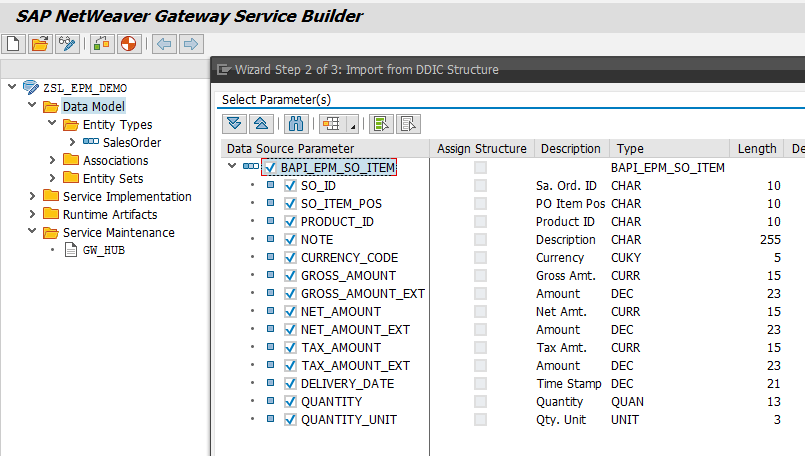805x456 pixels.
Task: Tick Assign Structure box for NET_AMOUNT row
Action: 481,311
